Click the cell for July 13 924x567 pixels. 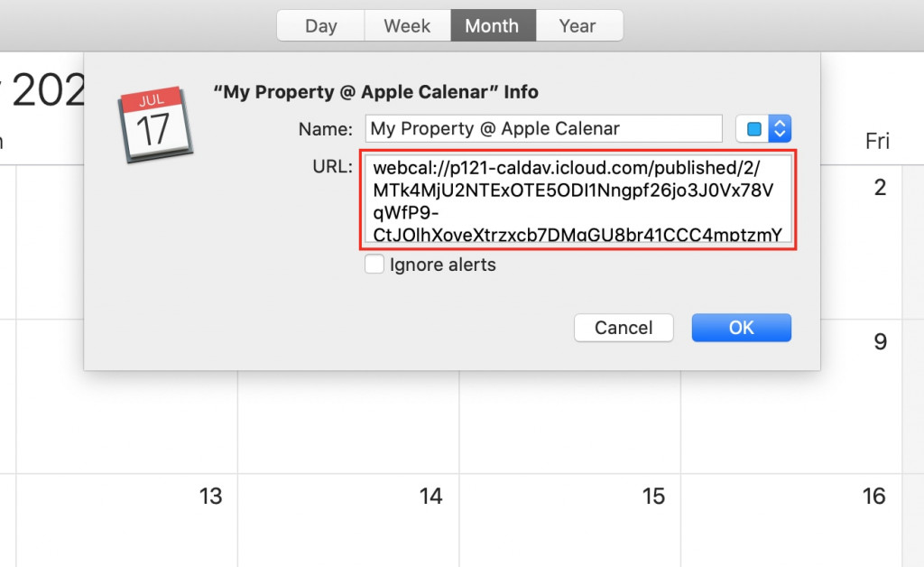(210, 496)
